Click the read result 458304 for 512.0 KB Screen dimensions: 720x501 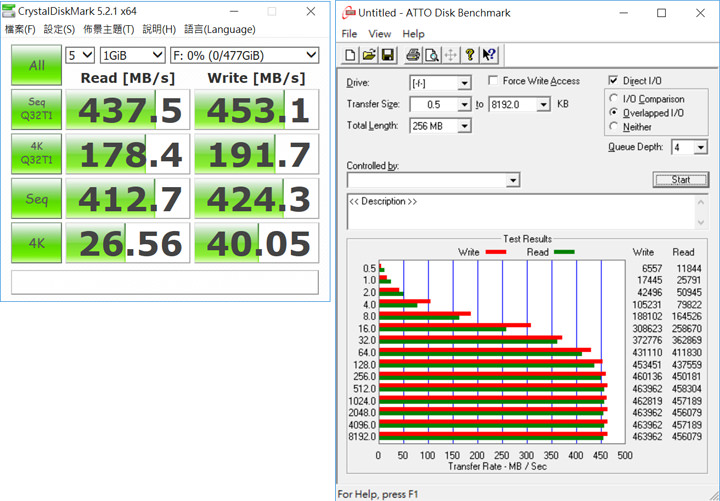[686, 388]
